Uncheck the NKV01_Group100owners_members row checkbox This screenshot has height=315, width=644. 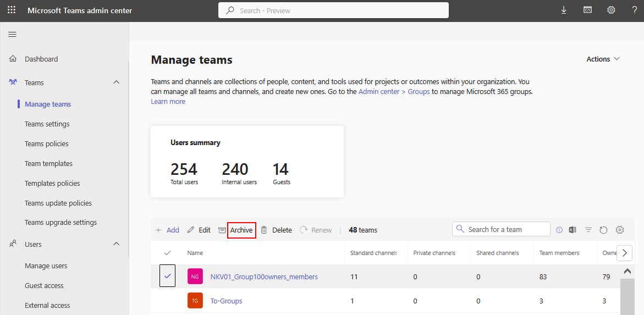pyautogui.click(x=168, y=277)
